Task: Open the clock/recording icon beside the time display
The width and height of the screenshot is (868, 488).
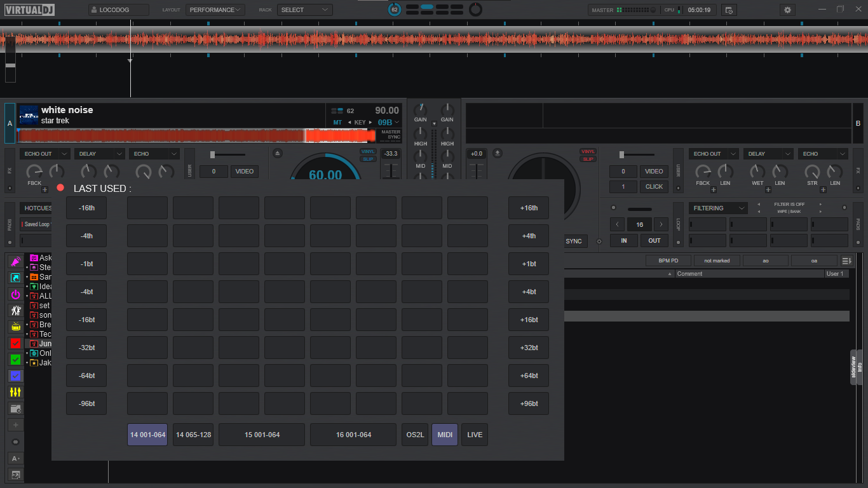Action: coord(729,10)
